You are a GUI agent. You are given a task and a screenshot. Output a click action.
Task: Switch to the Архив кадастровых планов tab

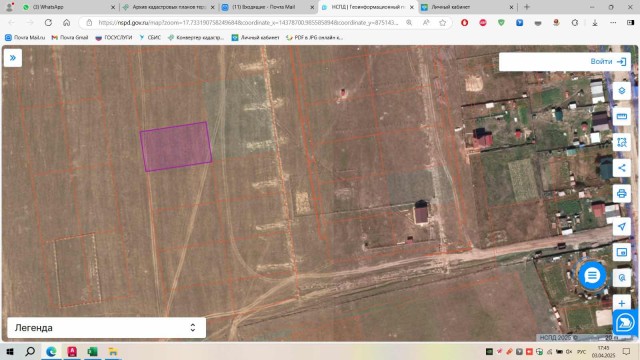click(x=169, y=7)
